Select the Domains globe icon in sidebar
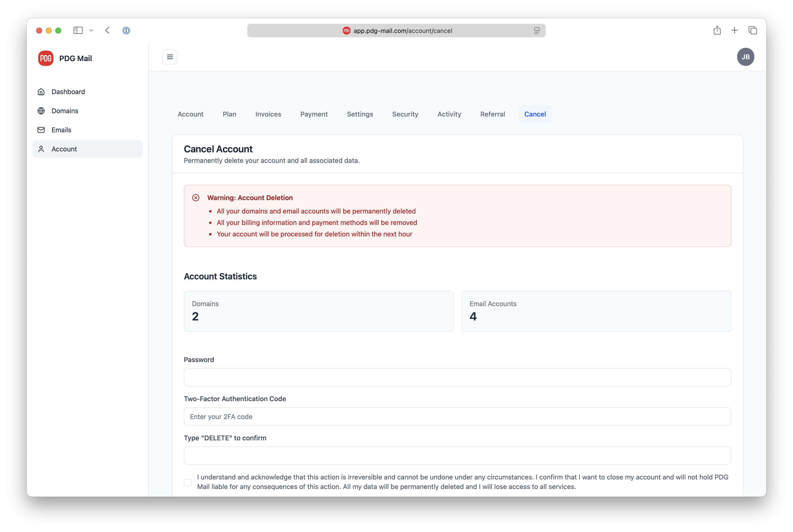Screen dimensions: 793x532 [41, 111]
